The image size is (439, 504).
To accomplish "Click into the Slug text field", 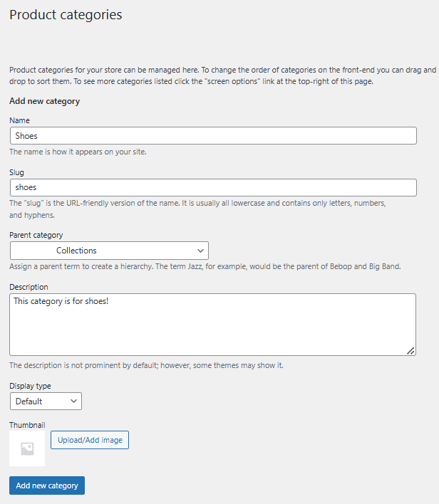I will tap(212, 187).
